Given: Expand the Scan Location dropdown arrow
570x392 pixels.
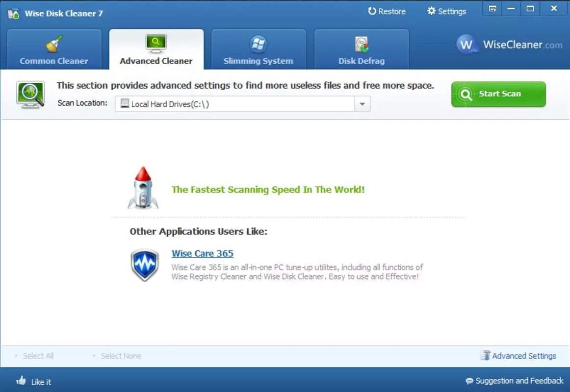Looking at the screenshot, I should pyautogui.click(x=362, y=104).
